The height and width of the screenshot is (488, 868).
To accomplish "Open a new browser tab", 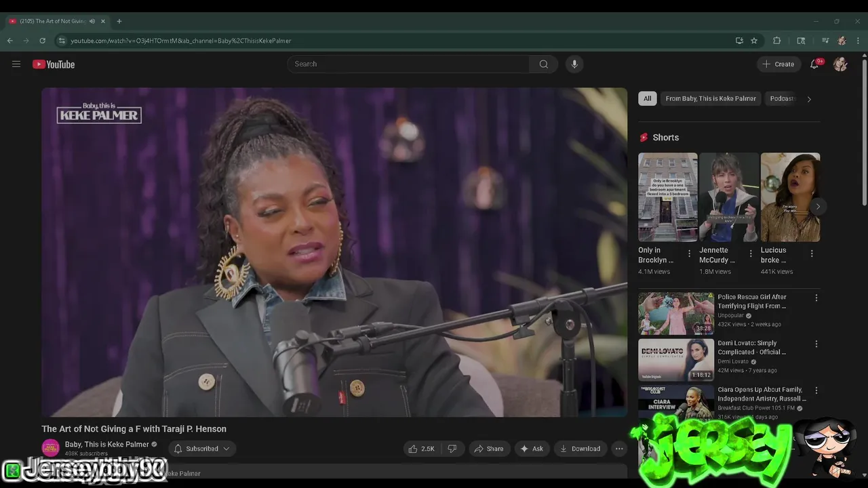I will point(119,21).
